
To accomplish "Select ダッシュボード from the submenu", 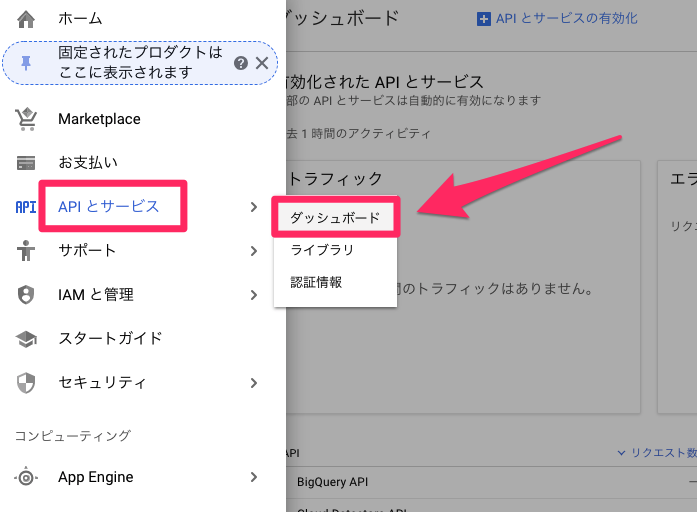I will (x=335, y=217).
